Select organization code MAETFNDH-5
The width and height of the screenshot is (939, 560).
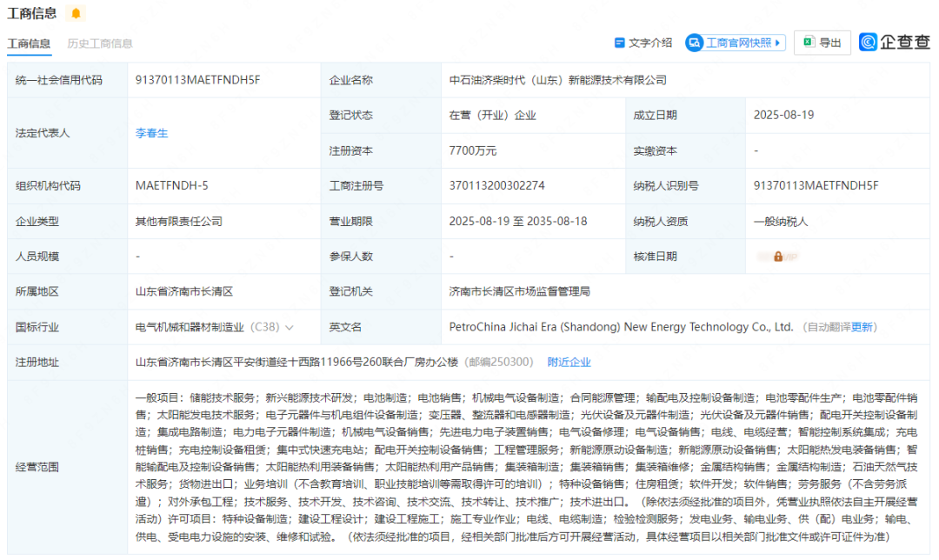click(x=172, y=186)
